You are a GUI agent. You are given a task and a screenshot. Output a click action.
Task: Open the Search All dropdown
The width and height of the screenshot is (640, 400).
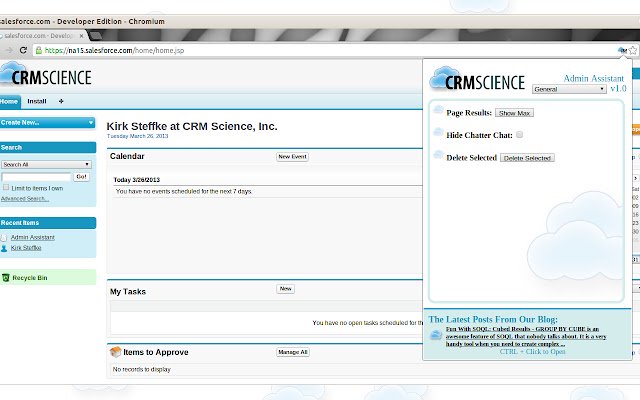(46, 164)
